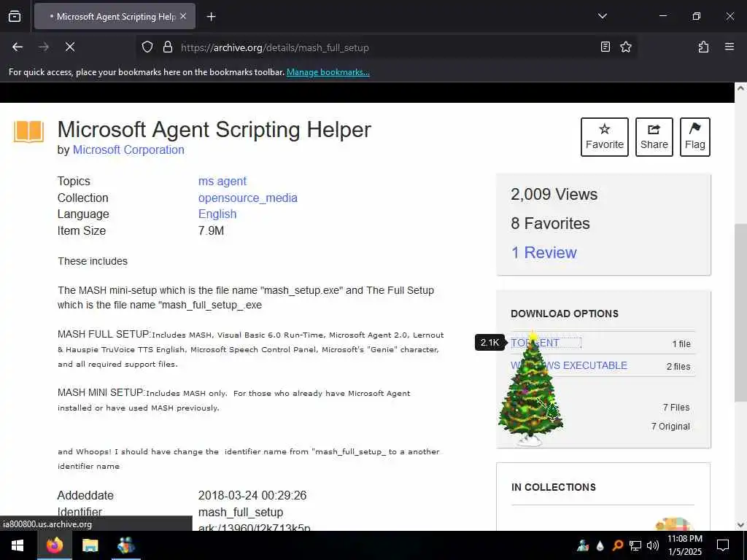The image size is (747, 560).
Task: Open the extensions puzzle icon
Action: click(703, 47)
